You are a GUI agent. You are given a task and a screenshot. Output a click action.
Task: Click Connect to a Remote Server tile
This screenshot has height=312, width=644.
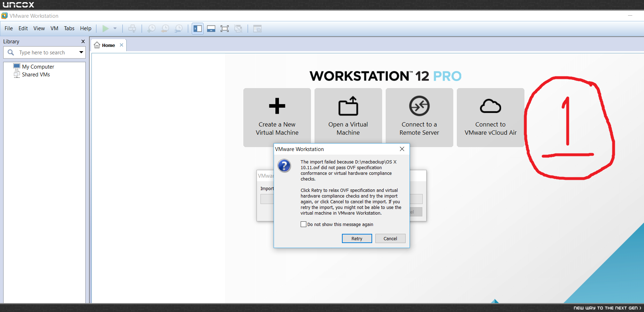[419, 118]
